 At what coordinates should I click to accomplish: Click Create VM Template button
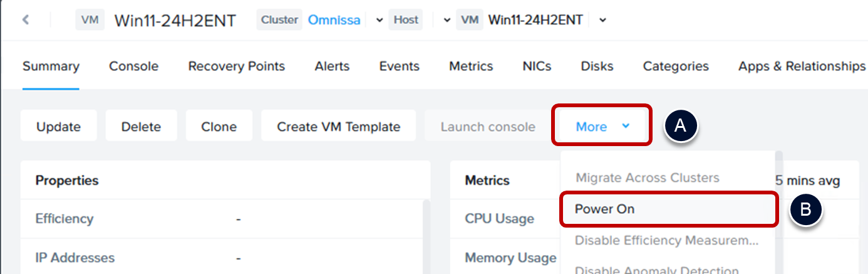338,127
